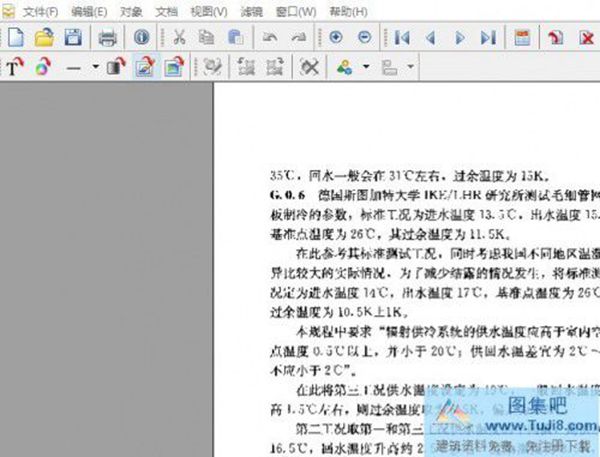Save the document with floppy disk icon

[x=73, y=38]
